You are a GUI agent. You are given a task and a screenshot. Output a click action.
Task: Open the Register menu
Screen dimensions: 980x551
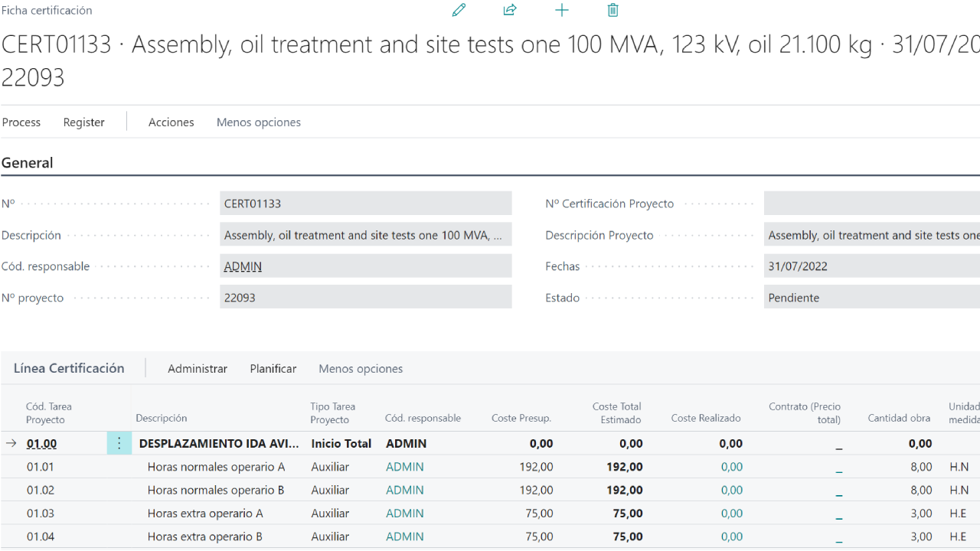point(84,122)
